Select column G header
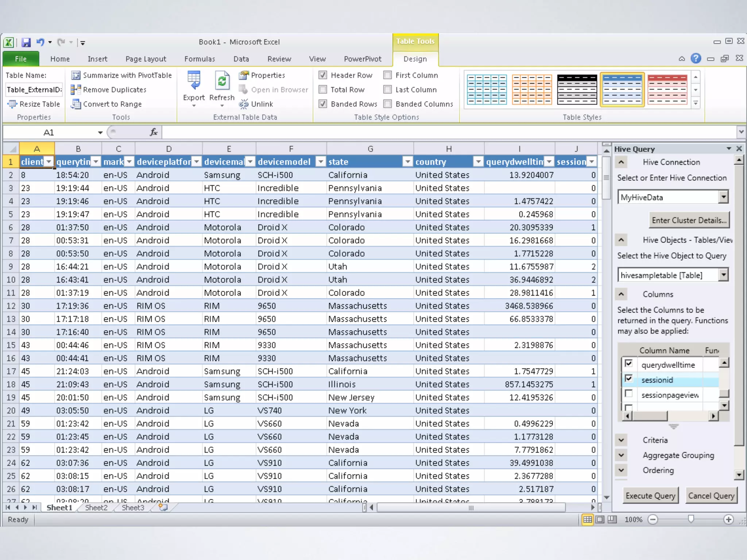This screenshot has width=747, height=560. (x=370, y=149)
